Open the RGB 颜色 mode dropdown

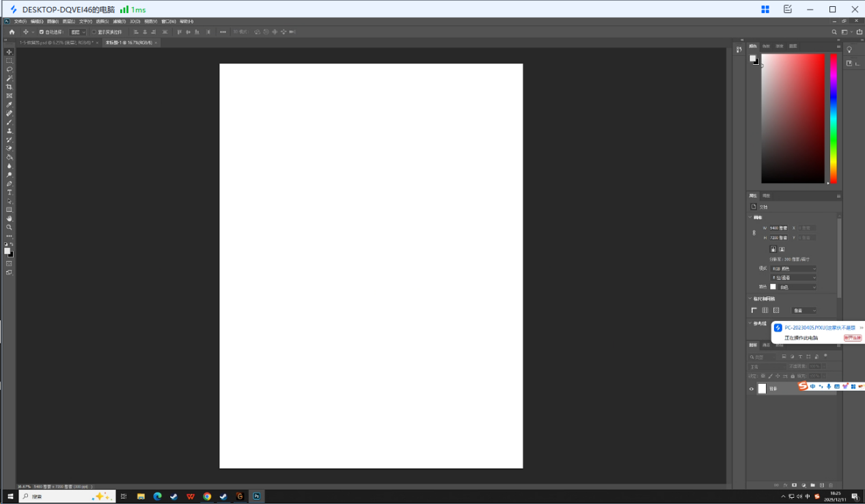(794, 269)
